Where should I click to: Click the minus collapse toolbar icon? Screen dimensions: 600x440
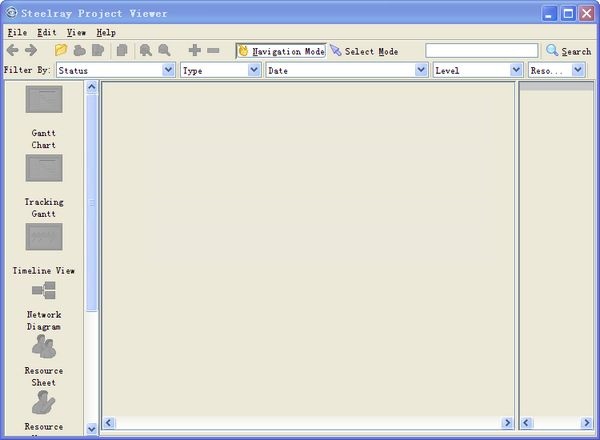coord(213,50)
